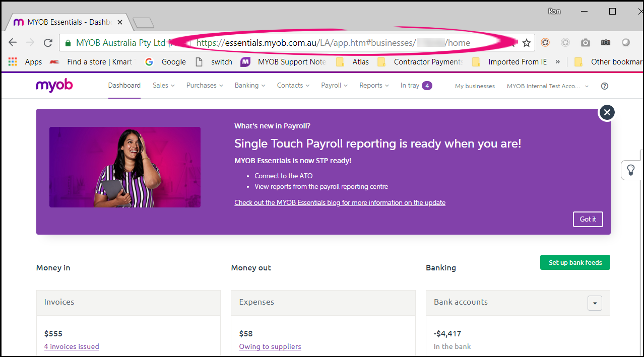Open the Bank accounts dropdown arrow

pos(595,303)
